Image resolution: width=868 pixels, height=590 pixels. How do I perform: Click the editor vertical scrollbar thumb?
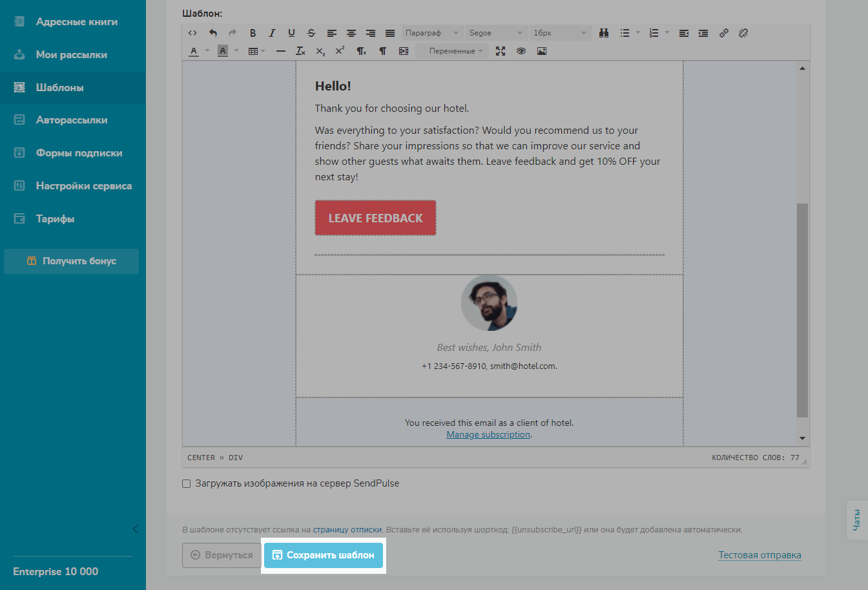(802, 310)
